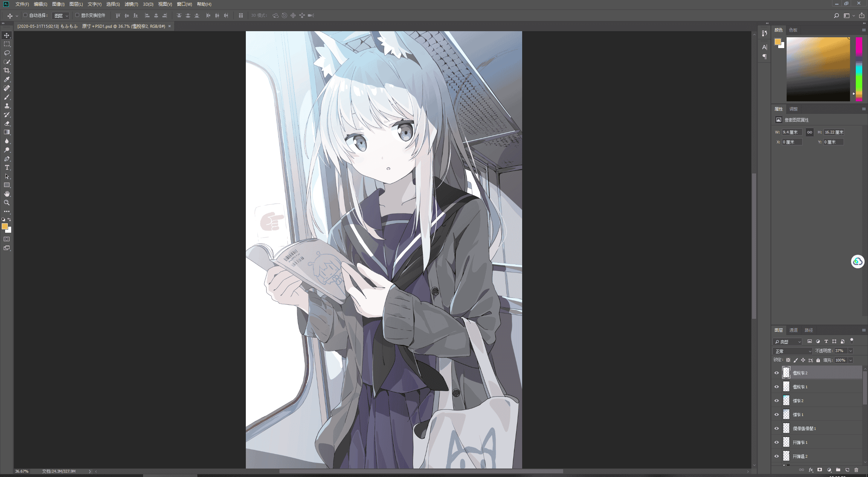This screenshot has width=868, height=477.
Task: Select the Zoom tool in toolbar
Action: point(7,203)
